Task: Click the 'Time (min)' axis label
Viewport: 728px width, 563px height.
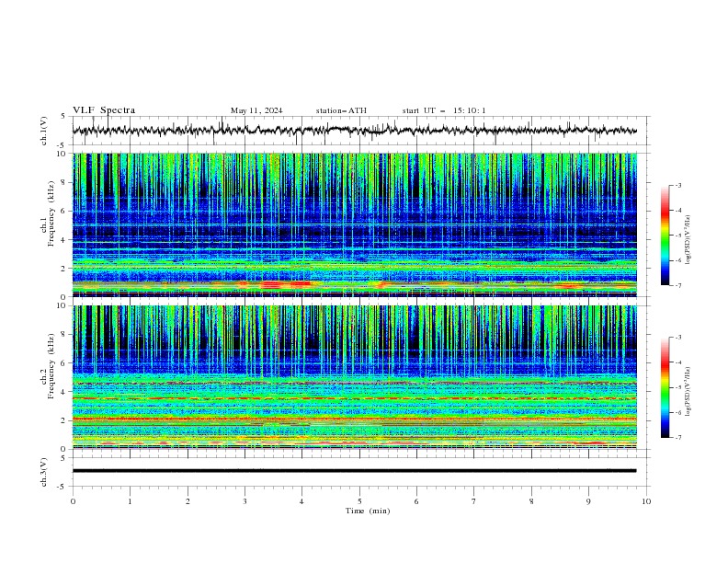Action: pyautogui.click(x=368, y=511)
